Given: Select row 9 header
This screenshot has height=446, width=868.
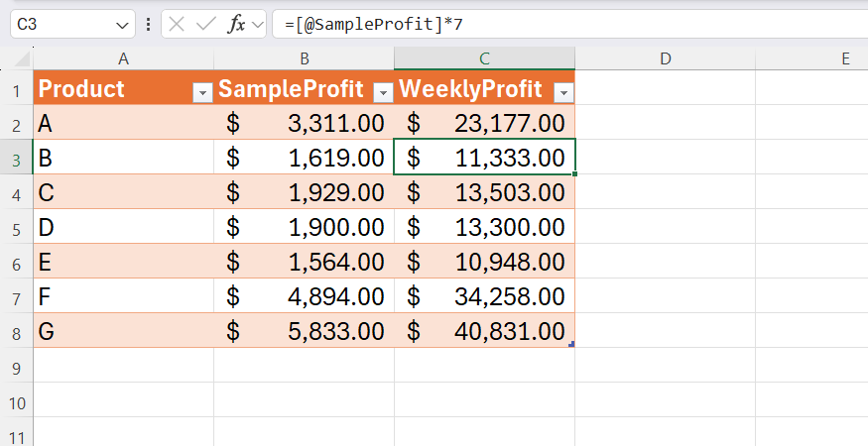Looking at the screenshot, I should 17,365.
